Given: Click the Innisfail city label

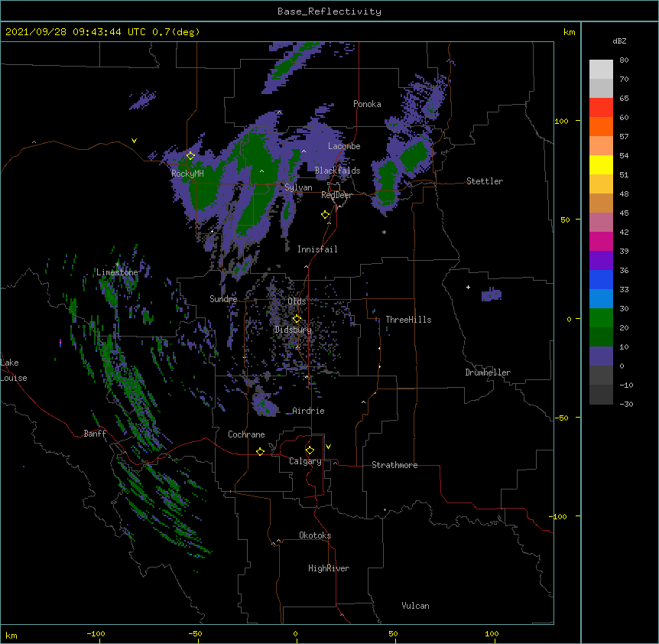Looking at the screenshot, I should tap(317, 249).
